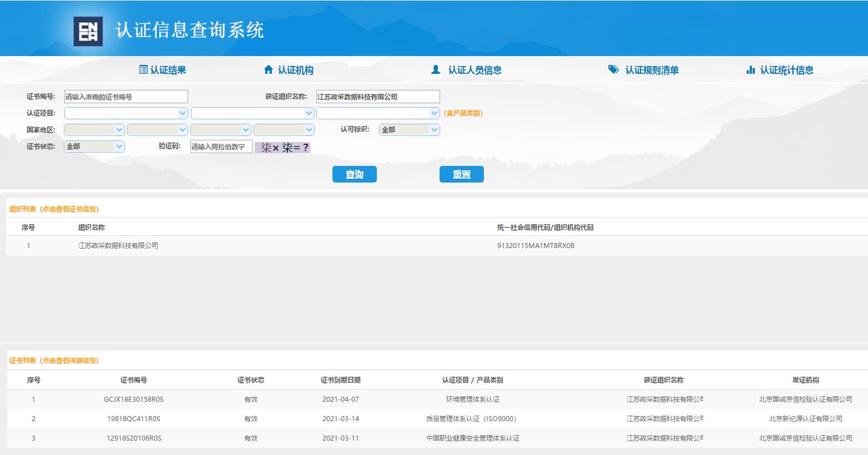Open the 认可标识 dropdown showing 全部
The height and width of the screenshot is (455, 868).
coord(409,130)
